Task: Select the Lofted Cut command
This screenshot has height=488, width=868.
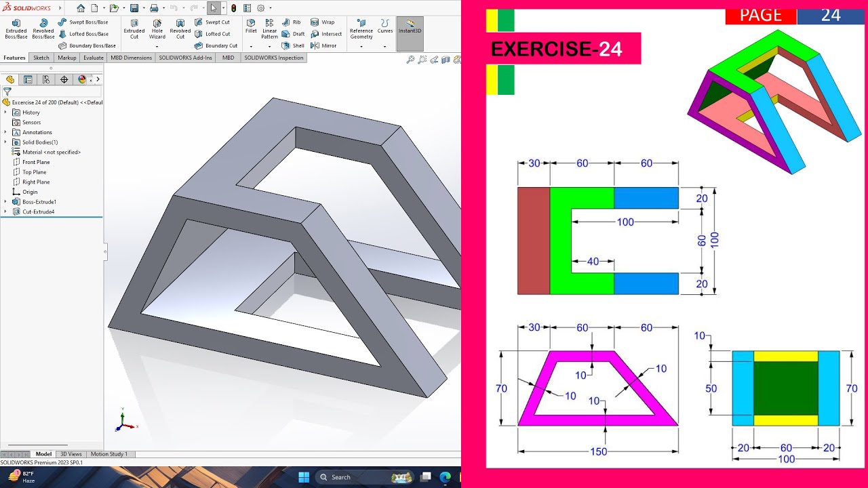Action: pyautogui.click(x=212, y=34)
